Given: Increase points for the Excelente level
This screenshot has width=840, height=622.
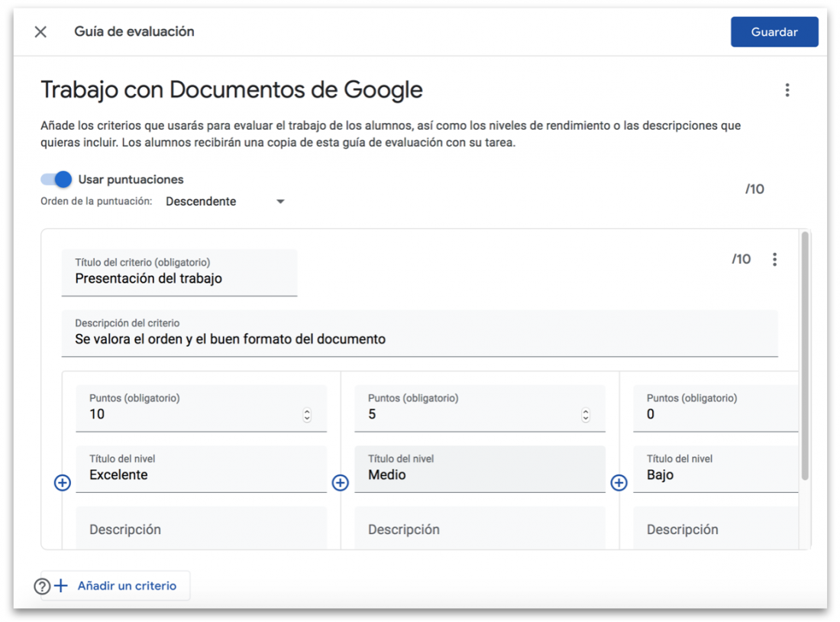Looking at the screenshot, I should 307,410.
